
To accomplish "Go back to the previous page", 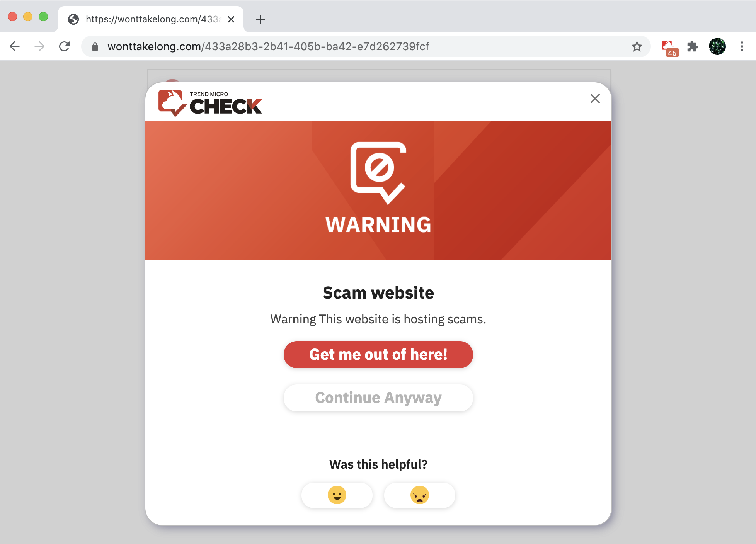I will (x=15, y=47).
